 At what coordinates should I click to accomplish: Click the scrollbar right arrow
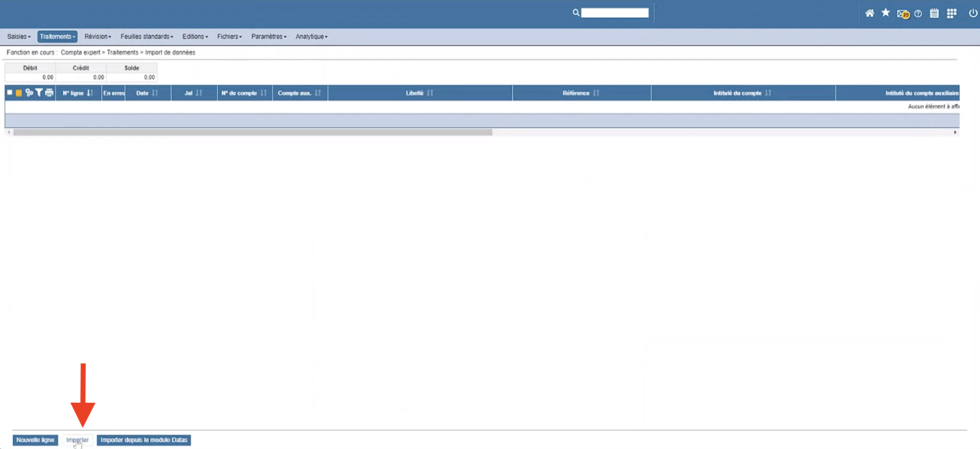point(955,132)
